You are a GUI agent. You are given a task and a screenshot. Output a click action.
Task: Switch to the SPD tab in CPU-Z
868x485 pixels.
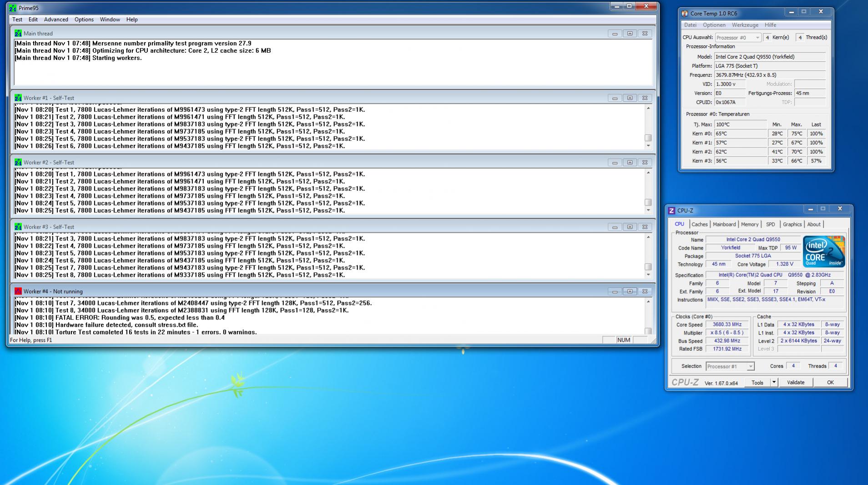771,225
